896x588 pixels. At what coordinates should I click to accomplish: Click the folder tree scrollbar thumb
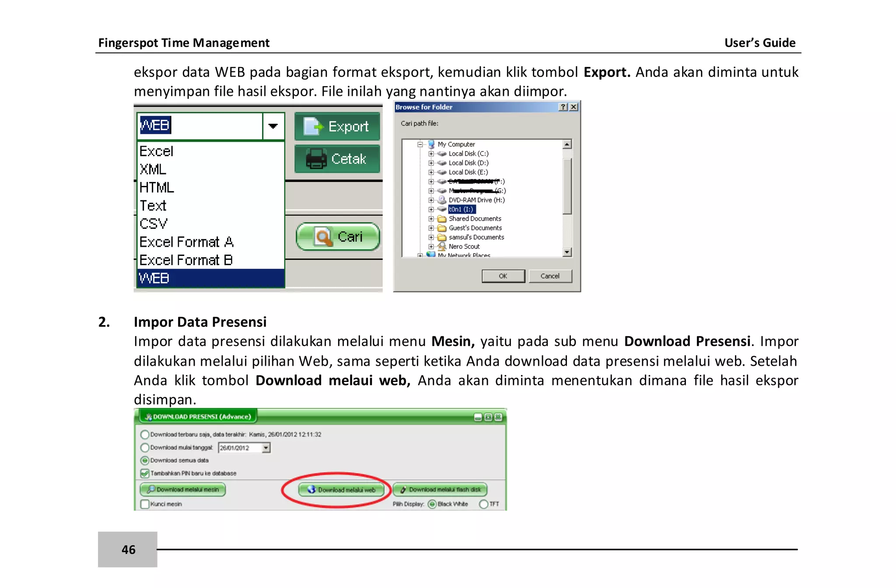(x=567, y=186)
